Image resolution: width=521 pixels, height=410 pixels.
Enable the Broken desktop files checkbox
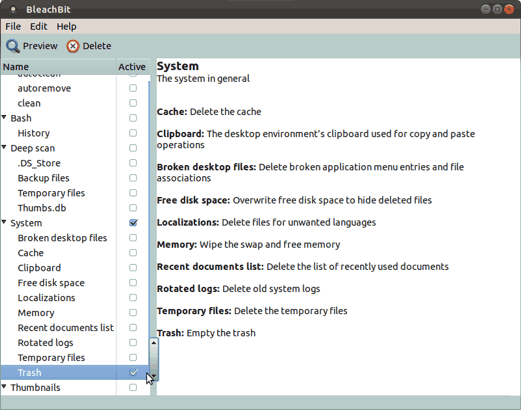coord(133,238)
